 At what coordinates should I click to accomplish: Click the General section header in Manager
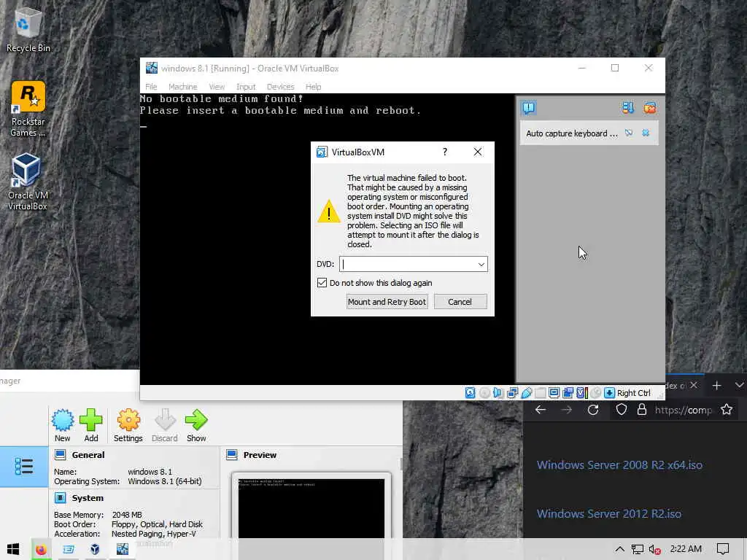(x=88, y=455)
